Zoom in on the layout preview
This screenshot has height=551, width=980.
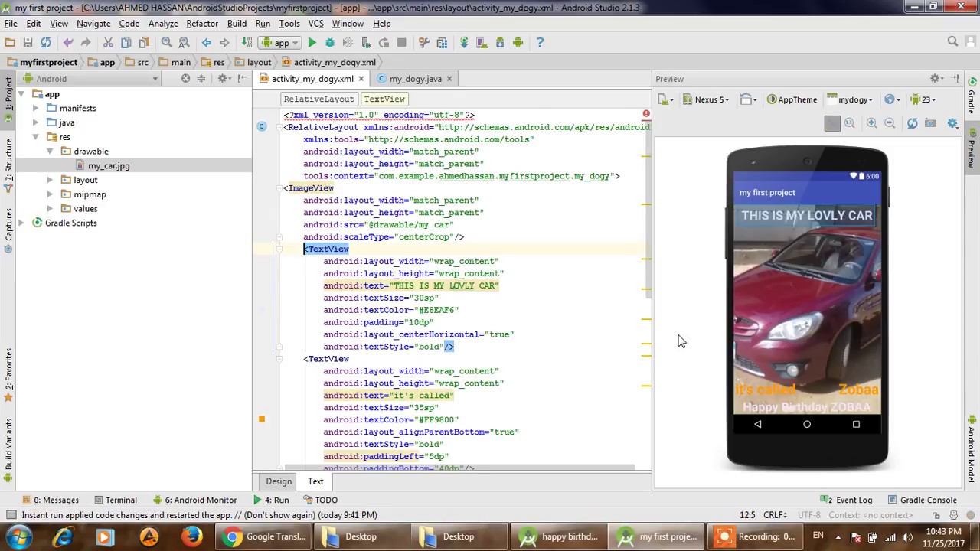871,123
